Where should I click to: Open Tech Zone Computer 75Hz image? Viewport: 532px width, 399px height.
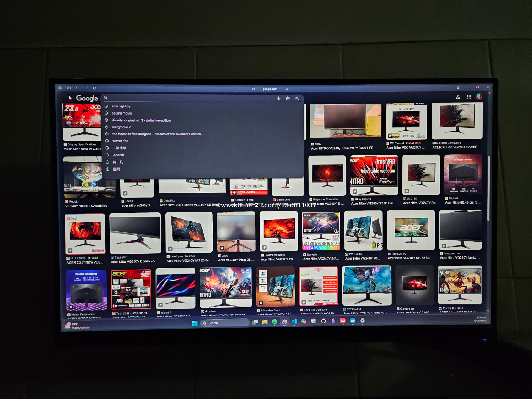coord(131,289)
